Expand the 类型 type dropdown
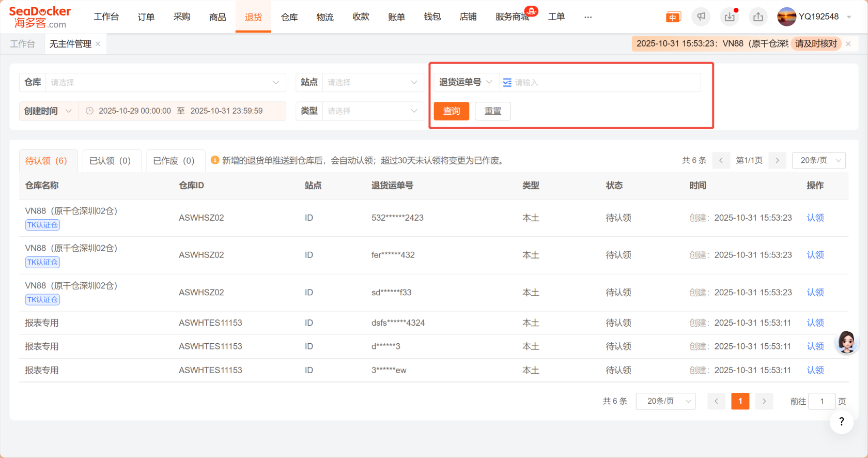The width and height of the screenshot is (868, 458). pos(372,111)
